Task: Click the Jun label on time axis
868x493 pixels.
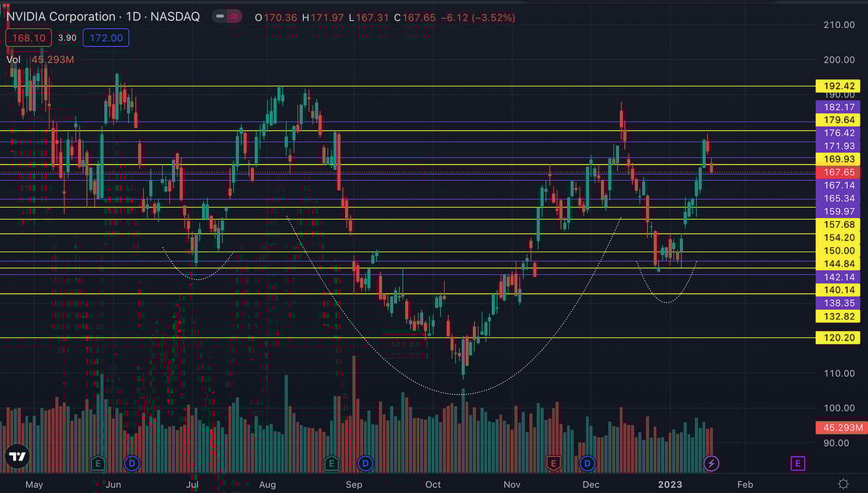Action: pyautogui.click(x=113, y=484)
